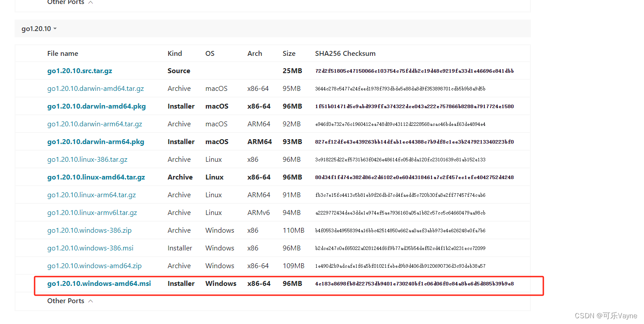Image resolution: width=644 pixels, height=324 pixels.
Task: Download go1.20.10.darwin-amd64.tar.gz archive
Action: pos(95,89)
